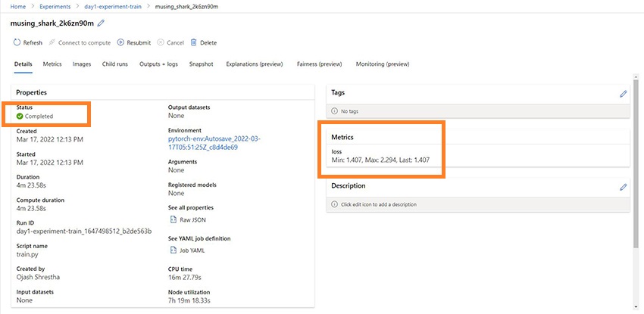Image resolution: width=644 pixels, height=314 pixels.
Task: Edit description using the Description pencil icon
Action: (623, 187)
